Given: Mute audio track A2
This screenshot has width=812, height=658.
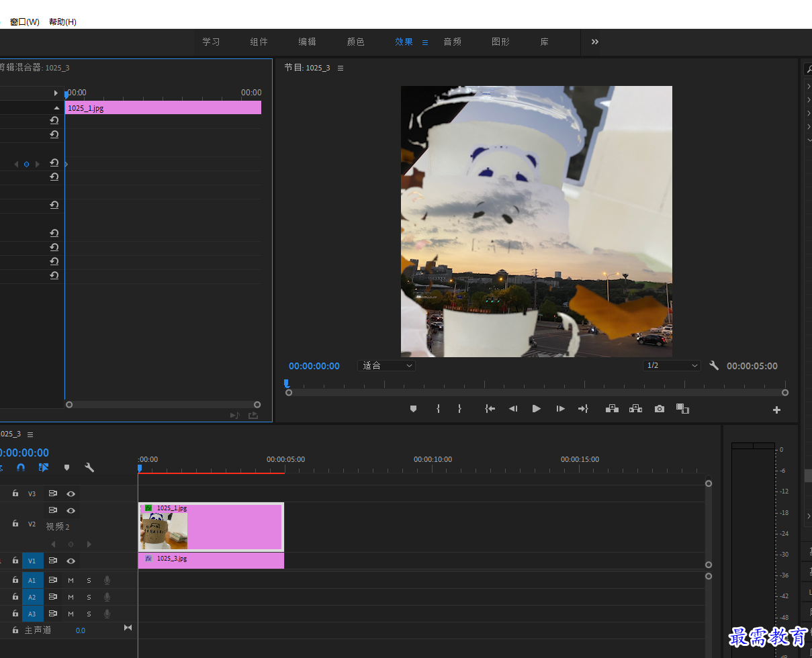Looking at the screenshot, I should coord(71,596).
